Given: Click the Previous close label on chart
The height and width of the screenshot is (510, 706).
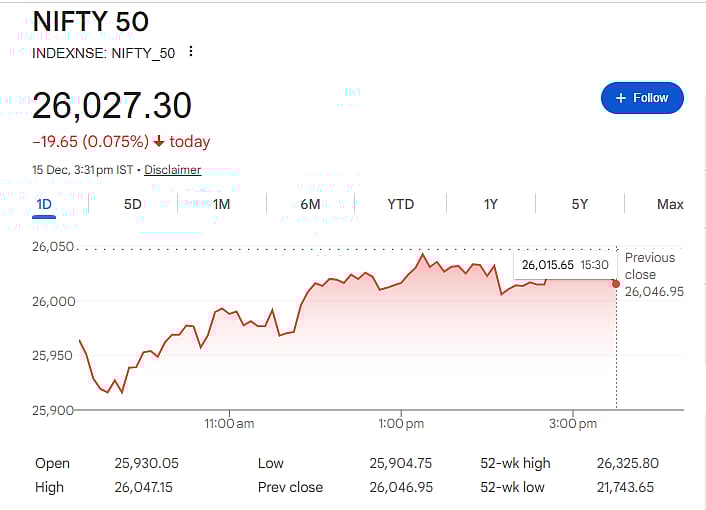Looking at the screenshot, I should point(650,265).
